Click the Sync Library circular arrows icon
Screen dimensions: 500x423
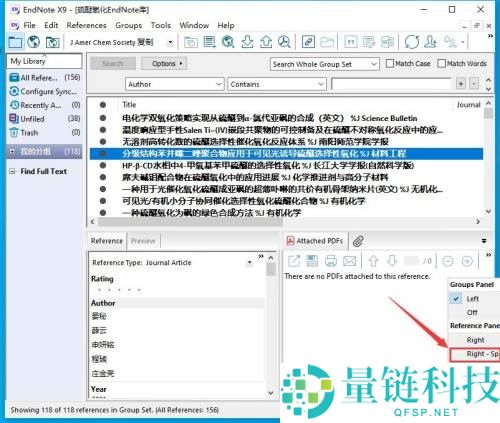pyautogui.click(x=412, y=42)
